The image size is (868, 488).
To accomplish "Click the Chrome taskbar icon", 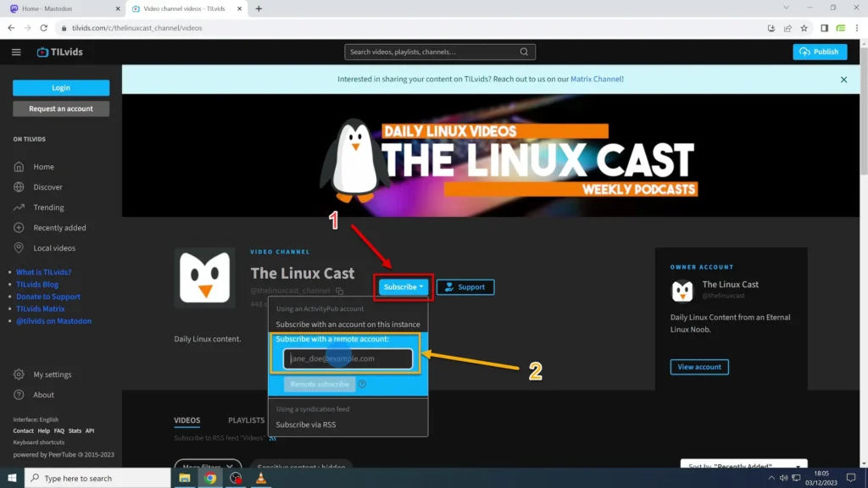I will [210, 478].
